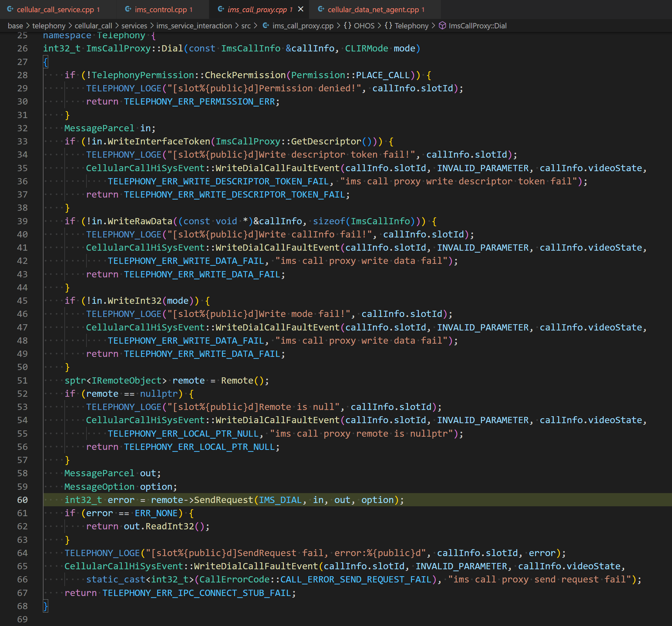This screenshot has width=672, height=626.
Task: Expand 'cellular_call' breadcrumb dropdown
Action: [x=93, y=26]
